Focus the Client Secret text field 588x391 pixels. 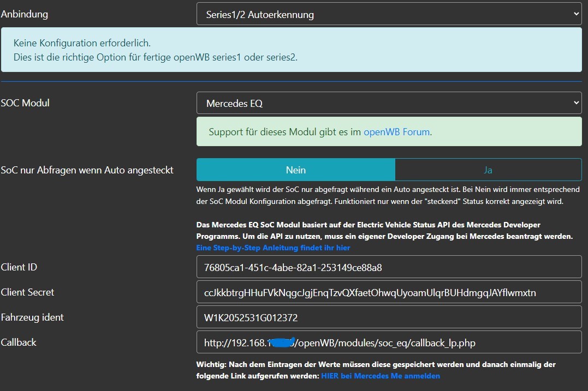coord(389,292)
